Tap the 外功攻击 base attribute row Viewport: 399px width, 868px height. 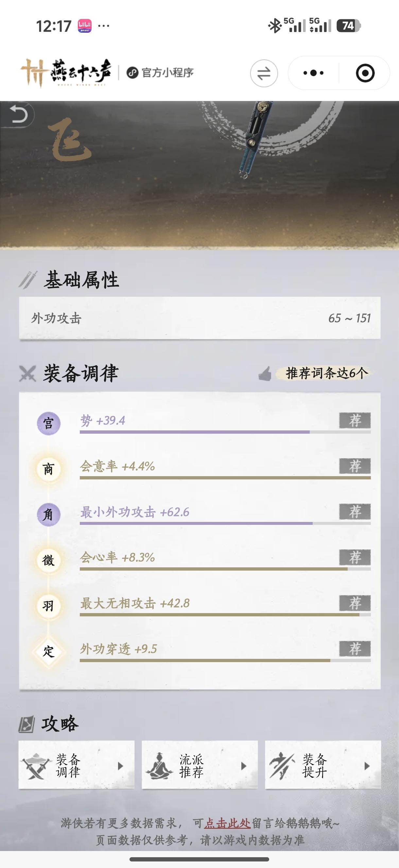(x=200, y=318)
